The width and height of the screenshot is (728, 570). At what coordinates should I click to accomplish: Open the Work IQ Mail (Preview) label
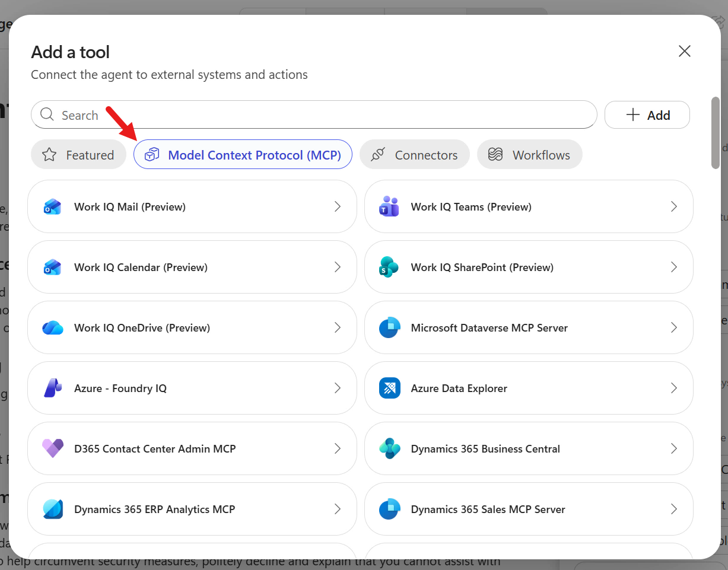130,206
